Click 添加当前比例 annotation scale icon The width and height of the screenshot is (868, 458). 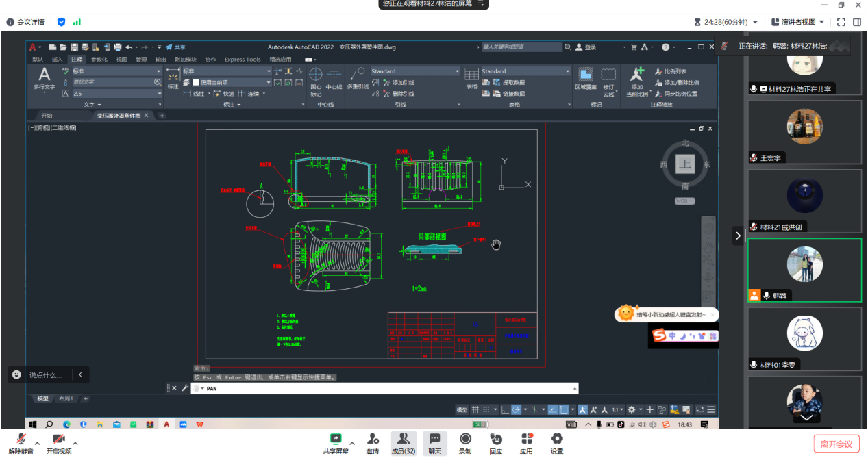click(637, 78)
